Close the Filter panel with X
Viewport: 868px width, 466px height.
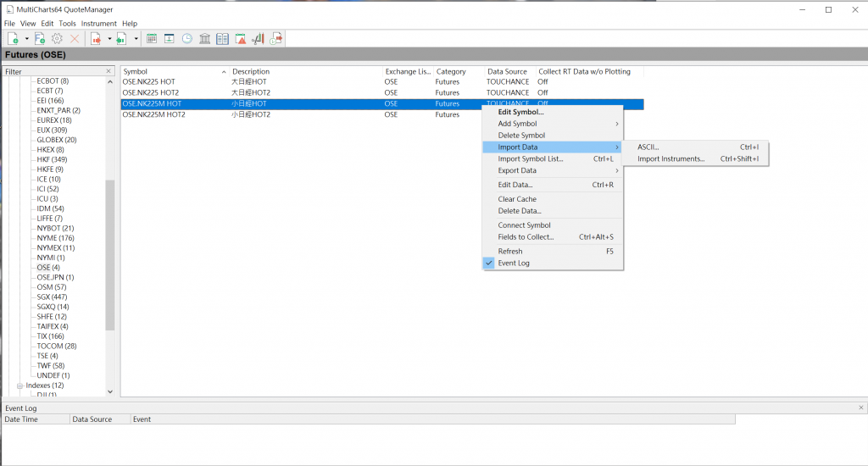click(108, 71)
